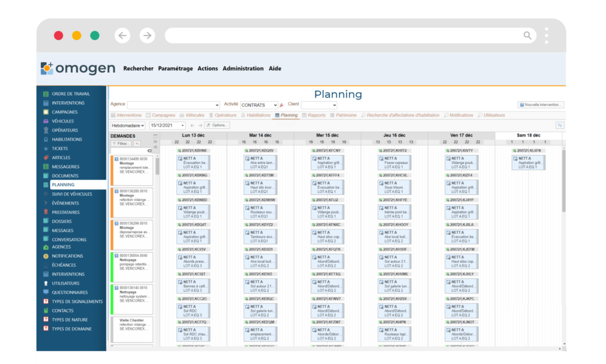Go to previous week with left arrow
This screenshot has width=606, height=364.
point(192,125)
